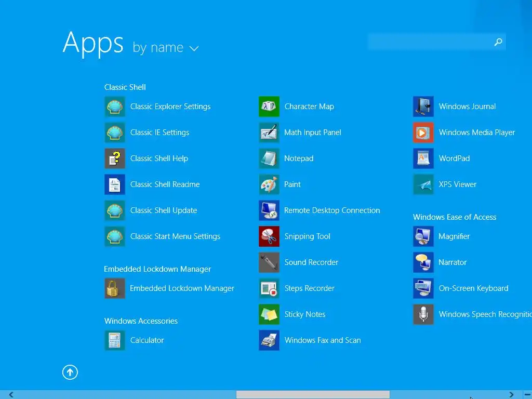Screen dimensions: 532x399
Task: Click the 'Sticky Notes' label text
Action: pos(305,314)
